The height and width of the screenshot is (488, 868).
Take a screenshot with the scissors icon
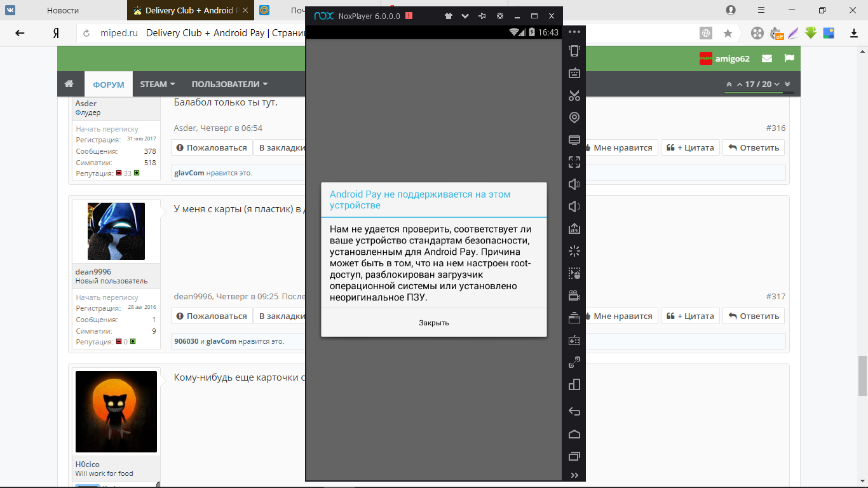[574, 95]
